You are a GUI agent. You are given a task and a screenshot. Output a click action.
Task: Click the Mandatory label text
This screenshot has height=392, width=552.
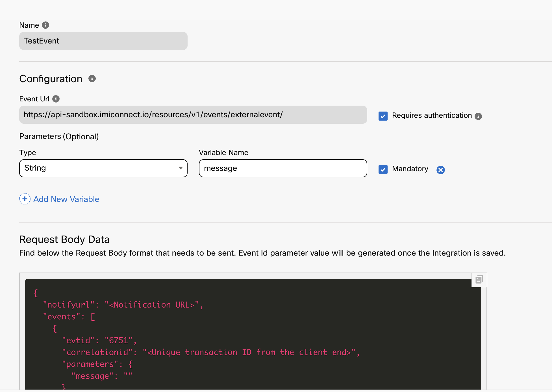click(x=410, y=169)
